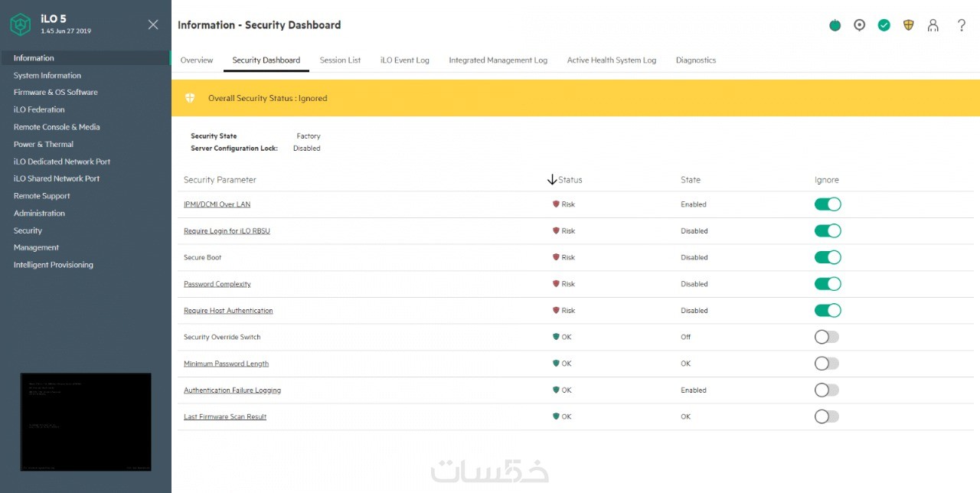
Task: Click the Status column sort arrow
Action: [552, 180]
